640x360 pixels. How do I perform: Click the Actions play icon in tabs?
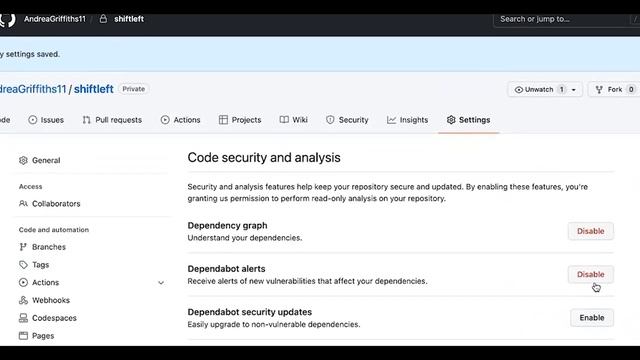165,120
